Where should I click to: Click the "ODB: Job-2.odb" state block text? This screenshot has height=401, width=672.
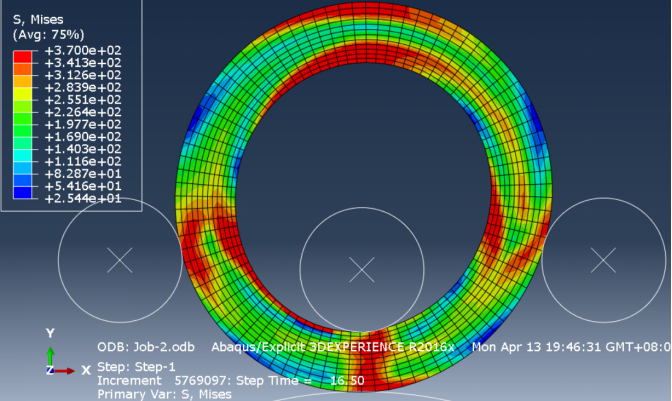coord(146,347)
